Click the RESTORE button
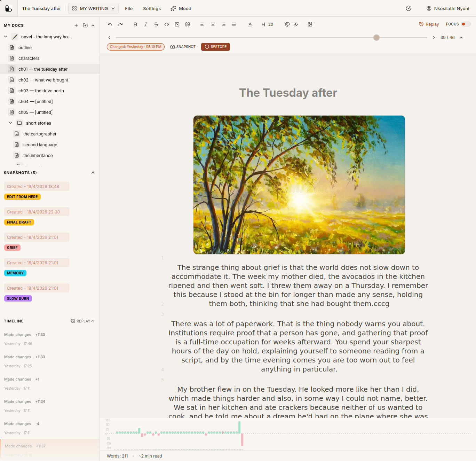The height and width of the screenshot is (461, 476). click(x=215, y=47)
